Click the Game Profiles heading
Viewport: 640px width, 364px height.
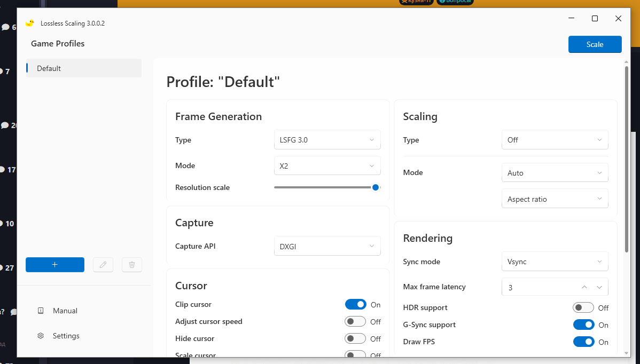pos(58,44)
